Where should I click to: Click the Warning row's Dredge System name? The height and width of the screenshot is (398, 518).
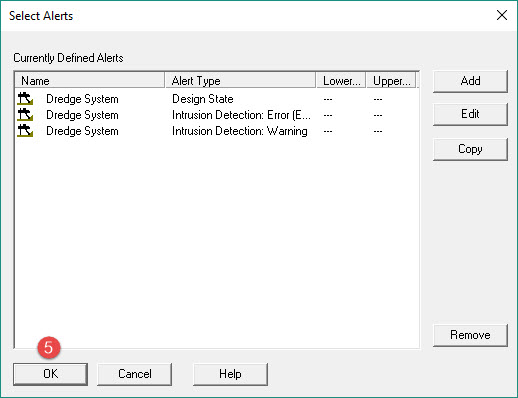coord(82,131)
